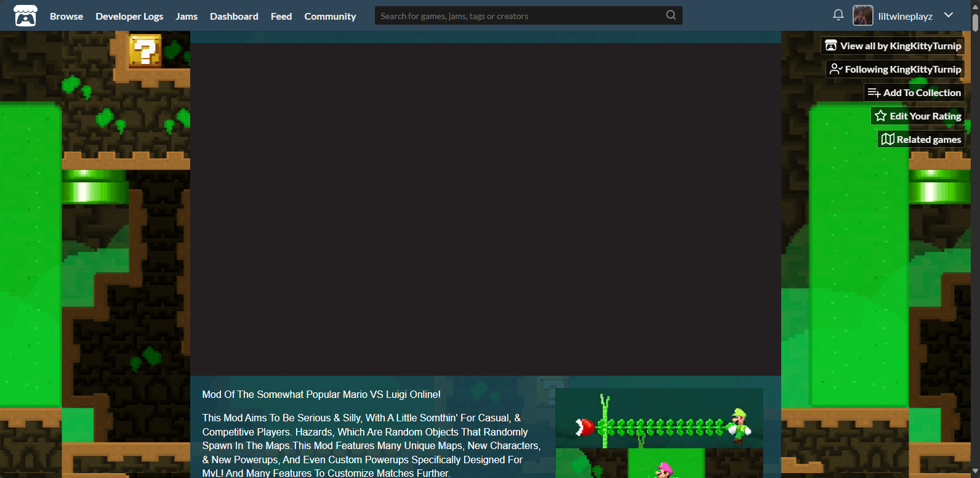Click Edit Your Rating

tap(918, 116)
